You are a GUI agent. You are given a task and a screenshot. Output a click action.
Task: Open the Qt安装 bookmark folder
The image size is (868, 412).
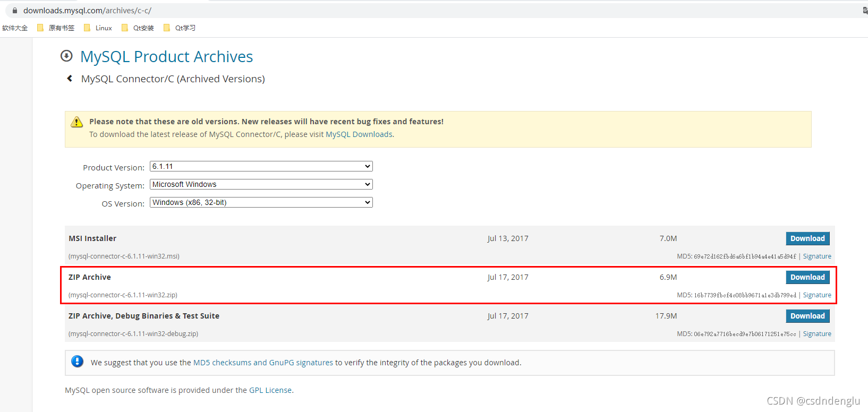click(138, 28)
